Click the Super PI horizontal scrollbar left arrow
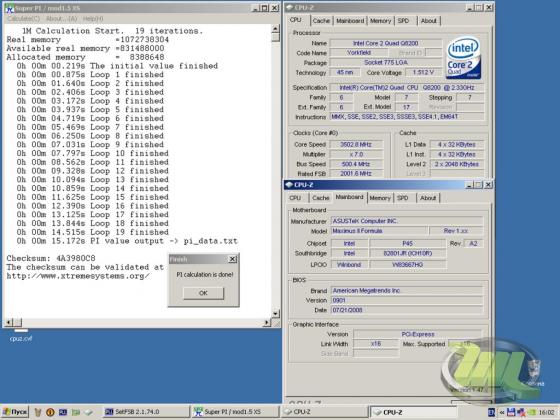The width and height of the screenshot is (560, 420). click(x=9, y=322)
